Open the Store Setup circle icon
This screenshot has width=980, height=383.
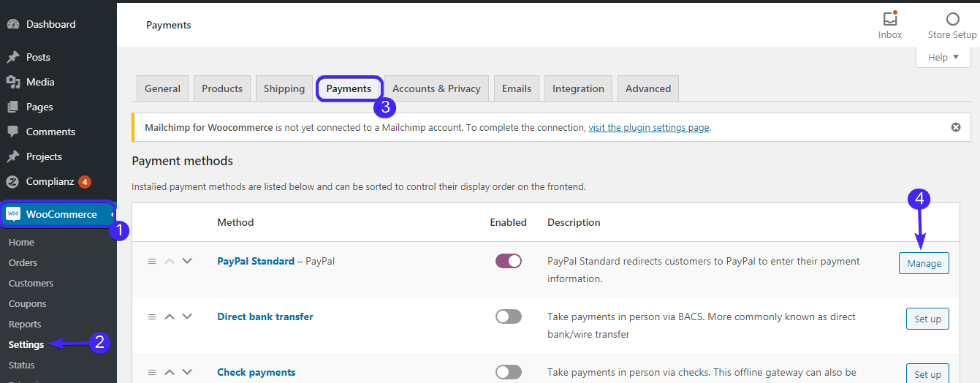click(x=952, y=19)
